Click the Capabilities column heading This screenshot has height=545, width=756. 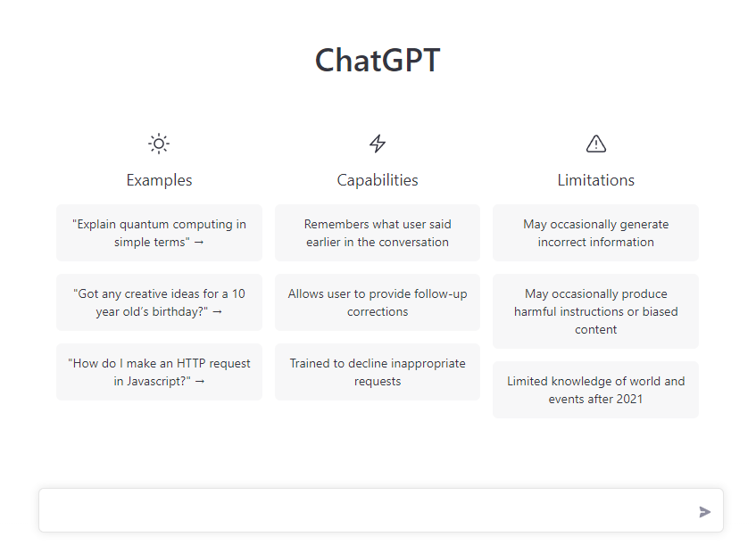[378, 180]
